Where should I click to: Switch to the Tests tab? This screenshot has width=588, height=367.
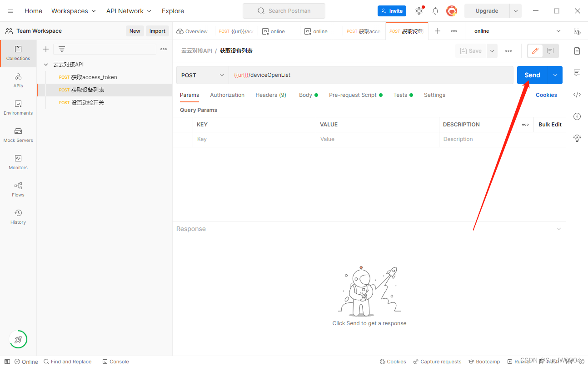(403, 95)
